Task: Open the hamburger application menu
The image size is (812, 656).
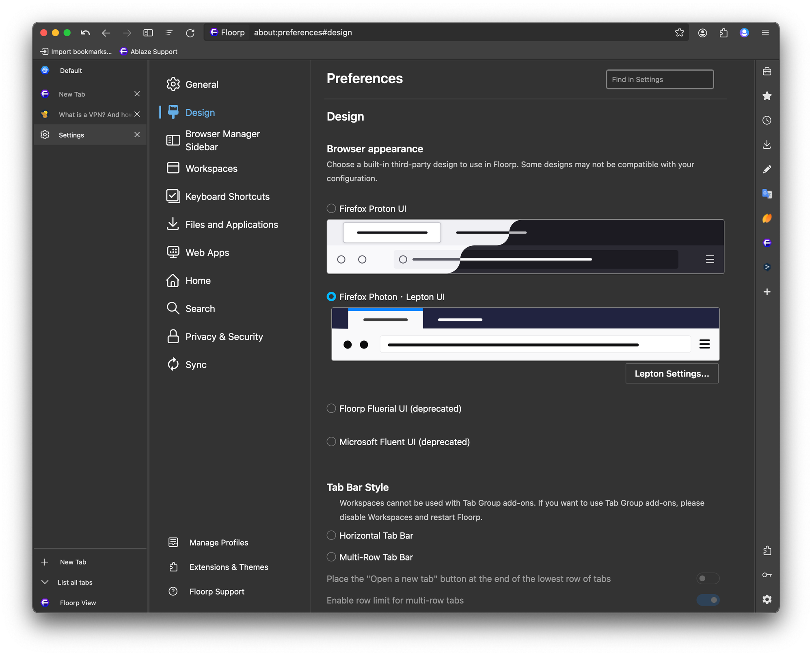Action: (765, 32)
